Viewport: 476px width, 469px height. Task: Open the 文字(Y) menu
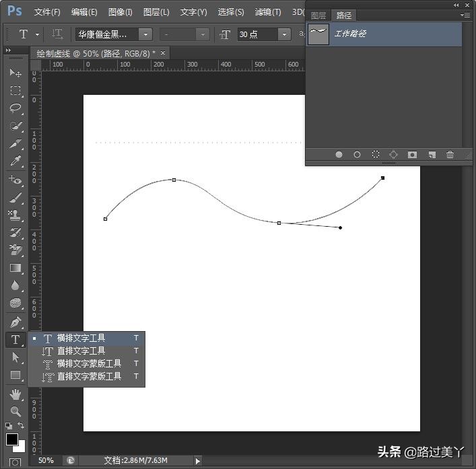(x=193, y=12)
